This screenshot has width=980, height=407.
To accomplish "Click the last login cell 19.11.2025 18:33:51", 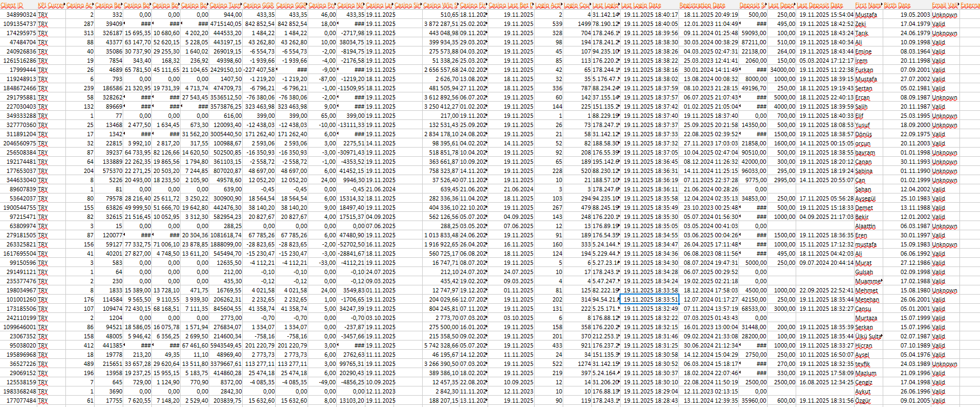I will click(x=649, y=299).
